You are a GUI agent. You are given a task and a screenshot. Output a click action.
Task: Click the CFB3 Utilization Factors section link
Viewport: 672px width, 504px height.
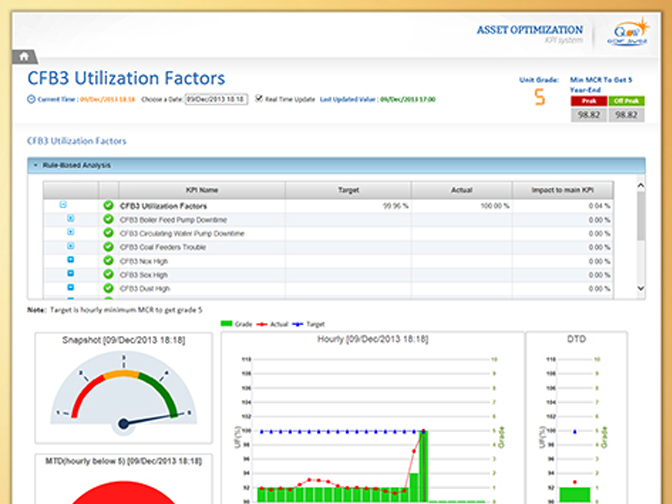77,141
